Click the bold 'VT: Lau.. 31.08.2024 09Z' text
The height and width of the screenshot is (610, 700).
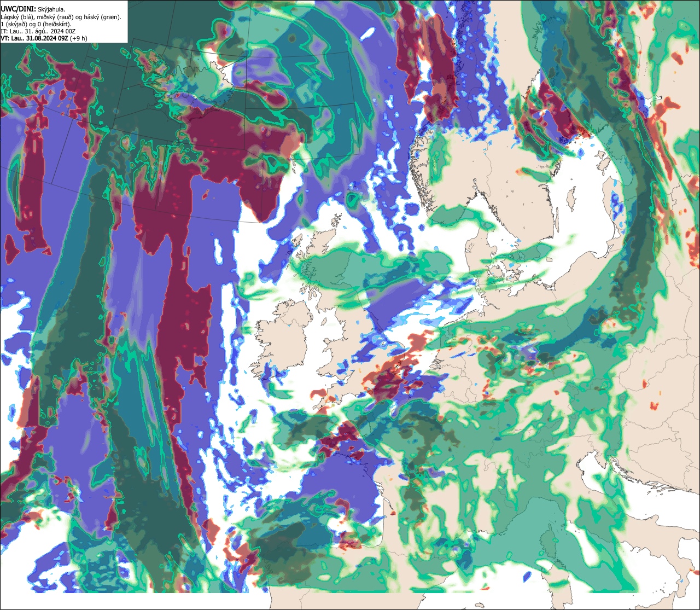tap(34, 39)
